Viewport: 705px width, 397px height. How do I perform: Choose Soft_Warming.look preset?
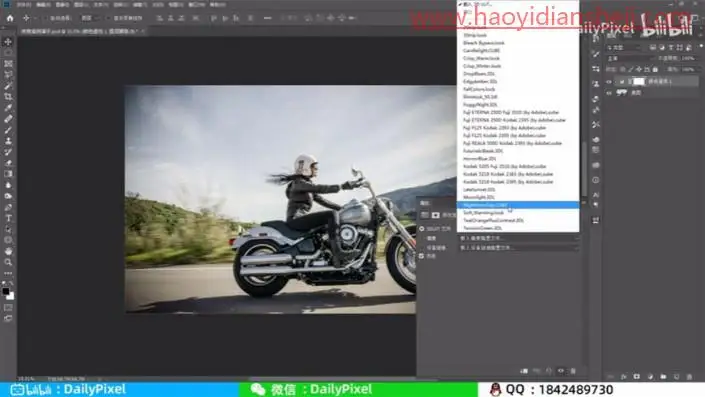(x=518, y=213)
